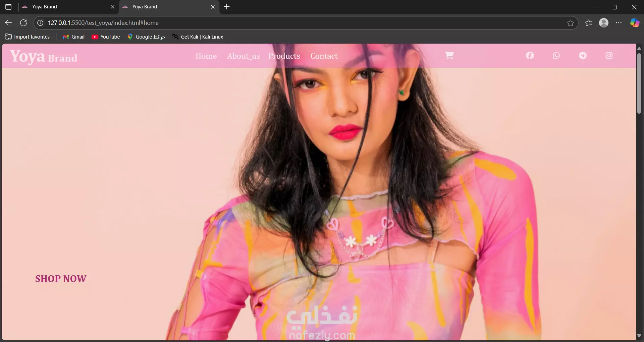The image size is (644, 342).
Task: Open Products nav link
Action: click(284, 56)
